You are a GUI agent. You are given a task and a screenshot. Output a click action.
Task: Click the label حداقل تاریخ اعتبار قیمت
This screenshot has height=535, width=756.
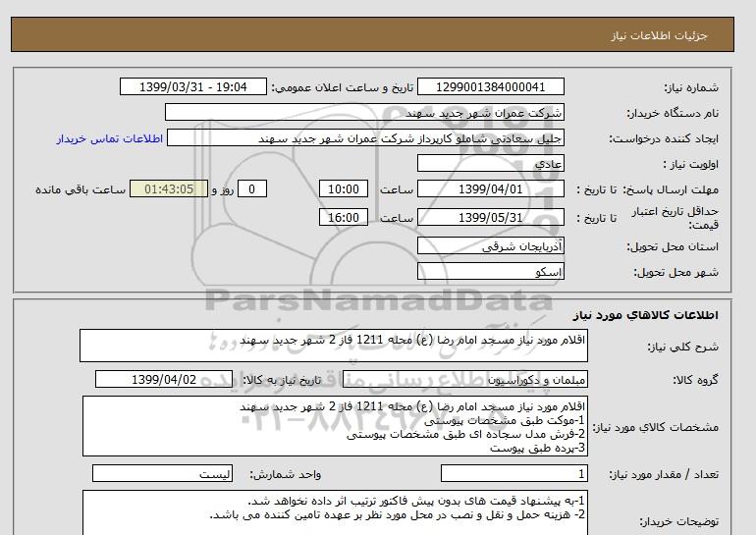point(675,218)
